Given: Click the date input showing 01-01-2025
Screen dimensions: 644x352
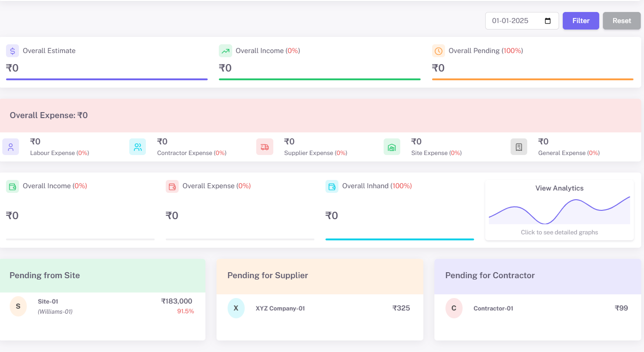Looking at the screenshot, I should (512, 21).
